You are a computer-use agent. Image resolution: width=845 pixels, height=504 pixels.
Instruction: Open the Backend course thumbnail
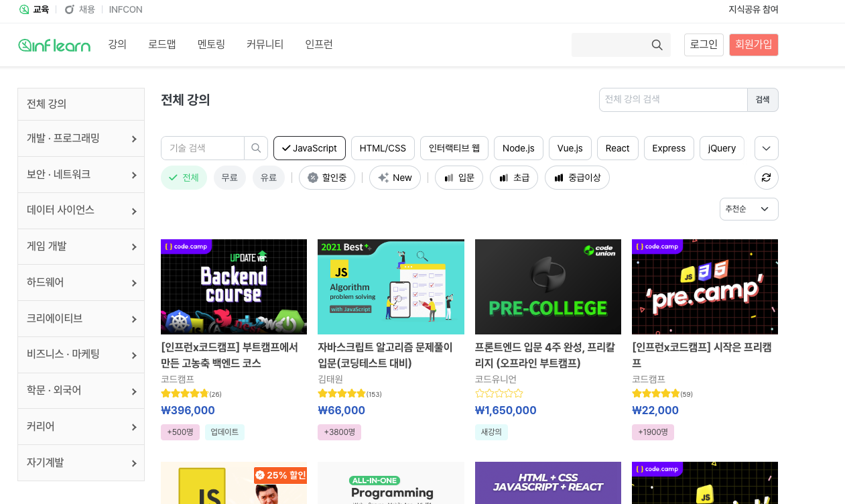(234, 287)
